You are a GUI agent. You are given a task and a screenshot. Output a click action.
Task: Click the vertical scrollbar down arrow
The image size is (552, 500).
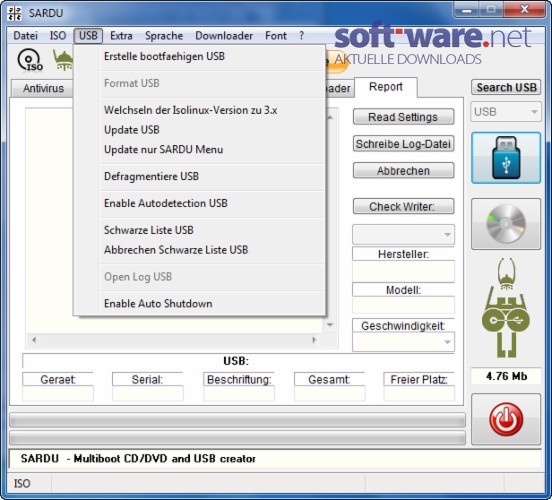tap(330, 325)
